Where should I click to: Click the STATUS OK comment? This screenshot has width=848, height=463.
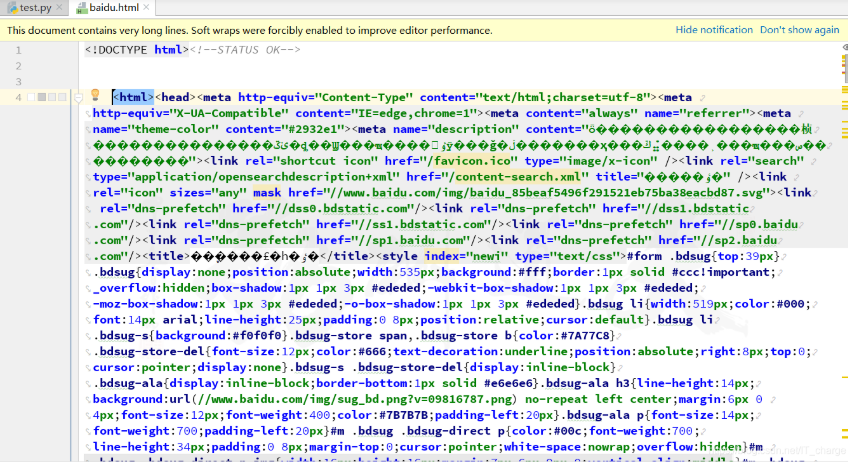click(x=245, y=50)
